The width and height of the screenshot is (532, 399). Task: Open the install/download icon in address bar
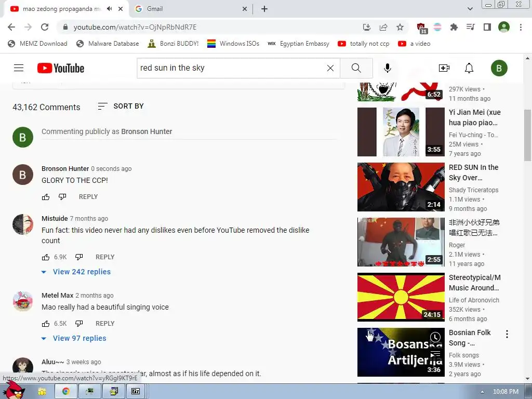coord(366,27)
